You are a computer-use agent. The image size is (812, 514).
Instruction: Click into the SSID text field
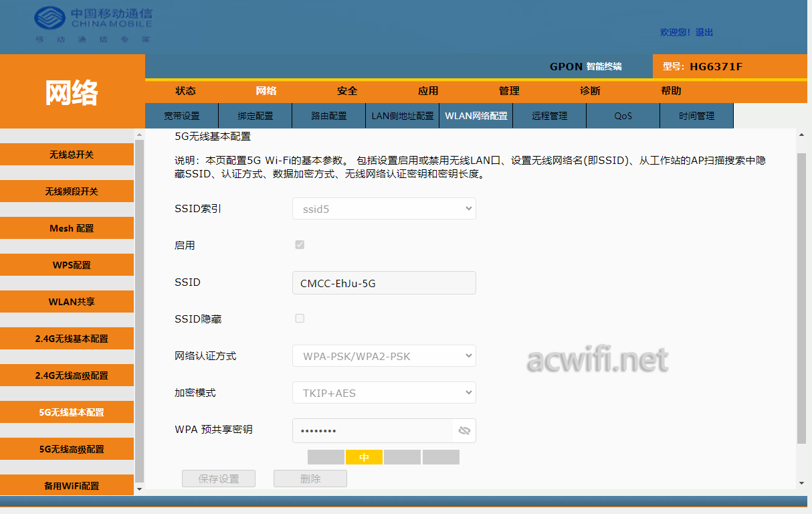click(384, 283)
